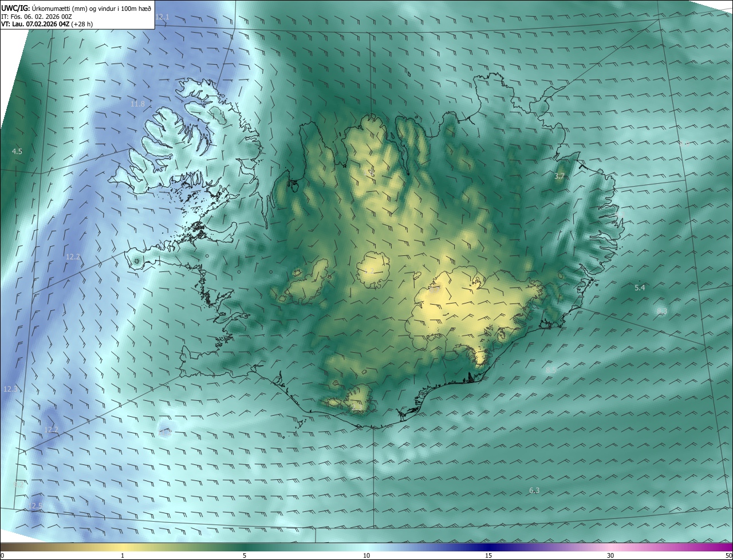Click the '15' tick on the colour scale
Image resolution: width=733 pixels, height=560 pixels.
click(488, 555)
